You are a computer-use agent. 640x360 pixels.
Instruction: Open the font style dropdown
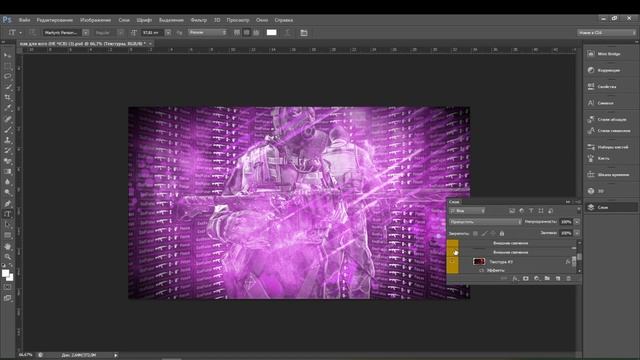(x=120, y=33)
